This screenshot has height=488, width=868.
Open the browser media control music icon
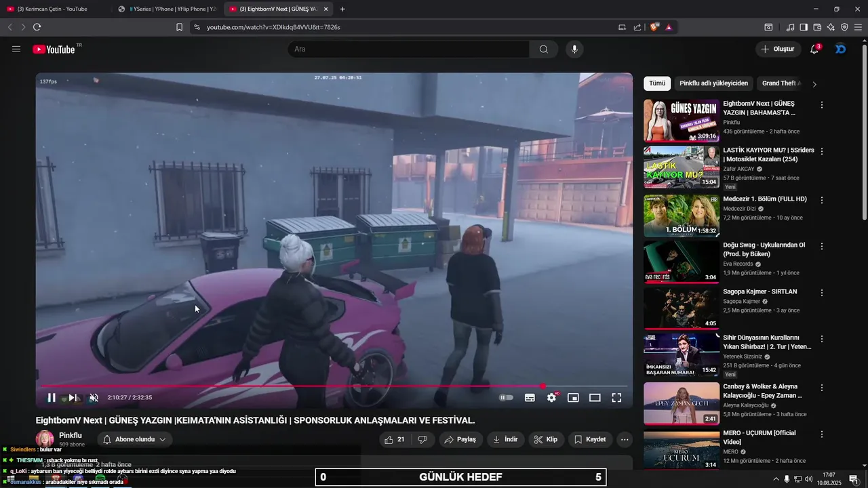pos(790,27)
